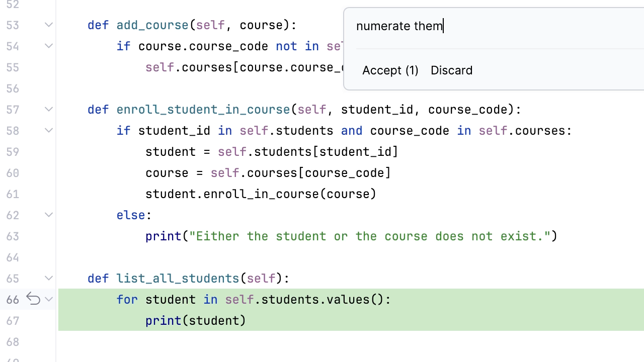644x362 pixels.
Task: Fold the if block on line 54
Action: (x=49, y=46)
